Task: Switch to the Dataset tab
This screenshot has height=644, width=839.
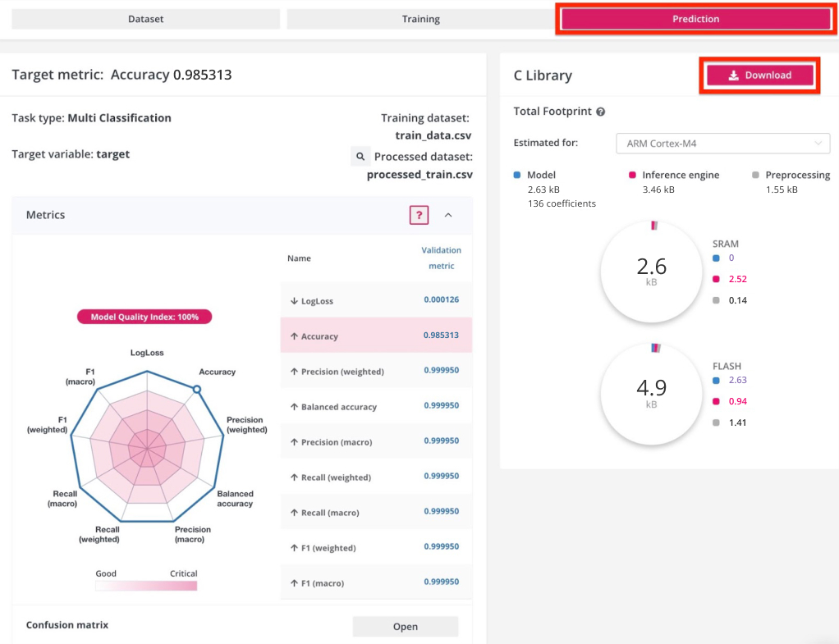Action: click(x=146, y=19)
